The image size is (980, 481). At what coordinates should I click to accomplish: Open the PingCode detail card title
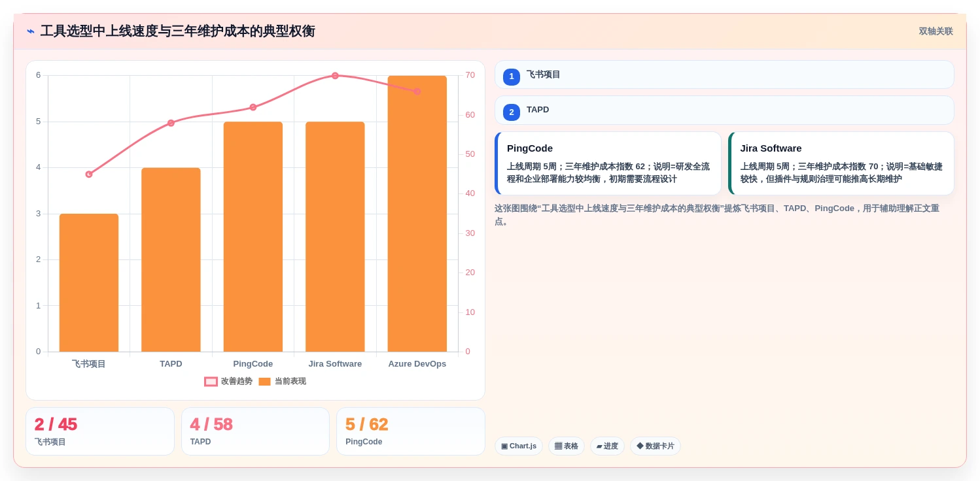[x=530, y=148]
